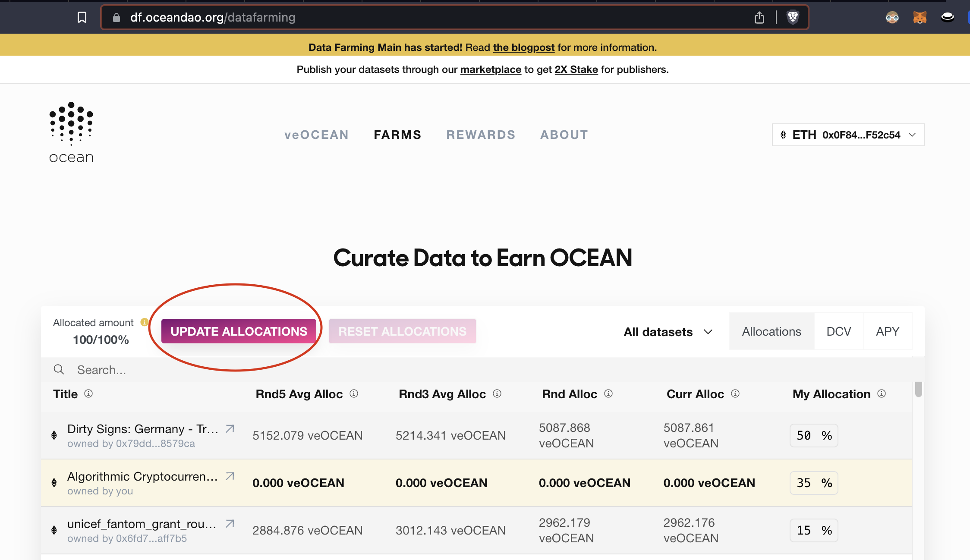Viewport: 970px width, 560px height.
Task: Click the Algorithmic Cryptocurren dataset title
Action: [143, 476]
